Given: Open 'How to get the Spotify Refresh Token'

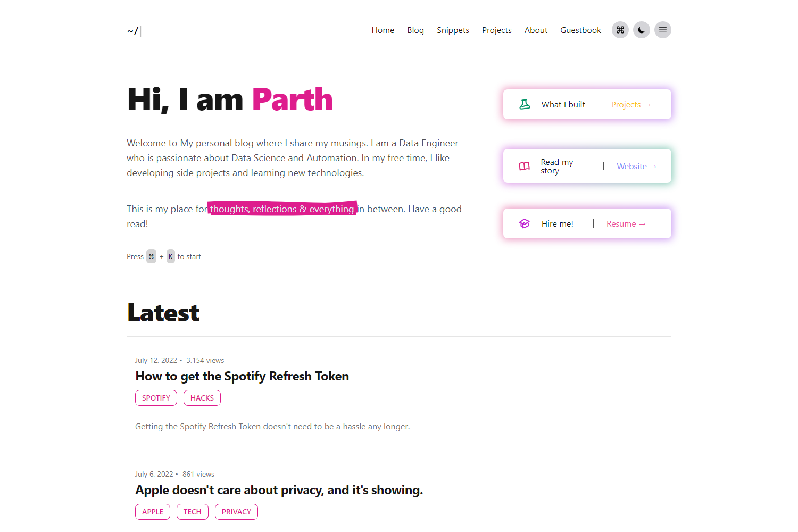Looking at the screenshot, I should pyautogui.click(x=242, y=376).
